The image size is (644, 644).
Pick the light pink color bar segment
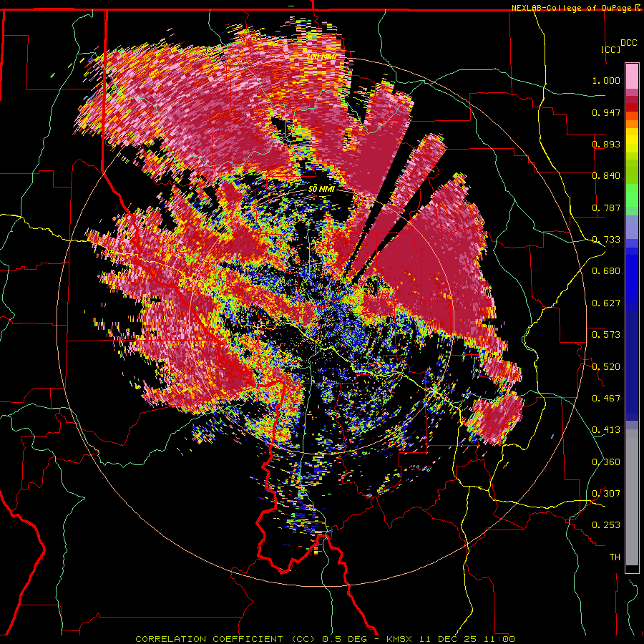coord(632,76)
